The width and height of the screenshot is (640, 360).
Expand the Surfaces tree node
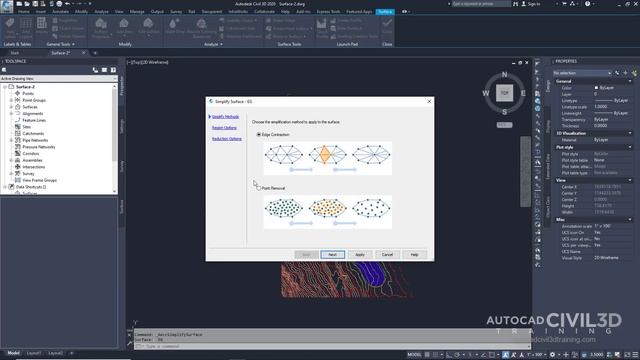tap(11, 107)
